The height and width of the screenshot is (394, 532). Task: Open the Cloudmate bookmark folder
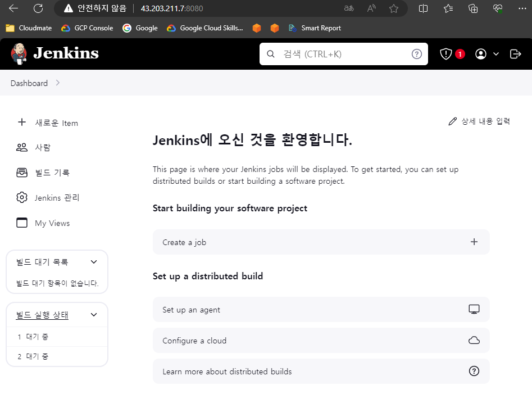click(x=29, y=28)
